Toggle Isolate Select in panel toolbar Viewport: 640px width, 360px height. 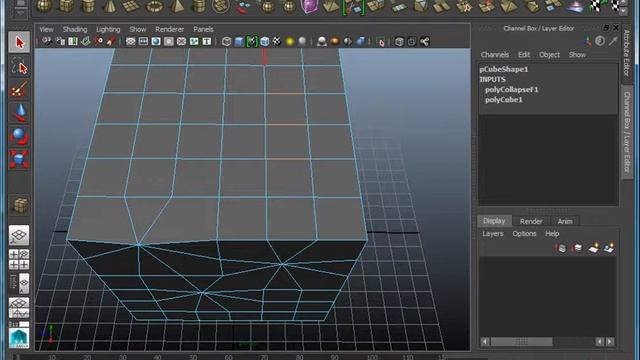[x=381, y=41]
